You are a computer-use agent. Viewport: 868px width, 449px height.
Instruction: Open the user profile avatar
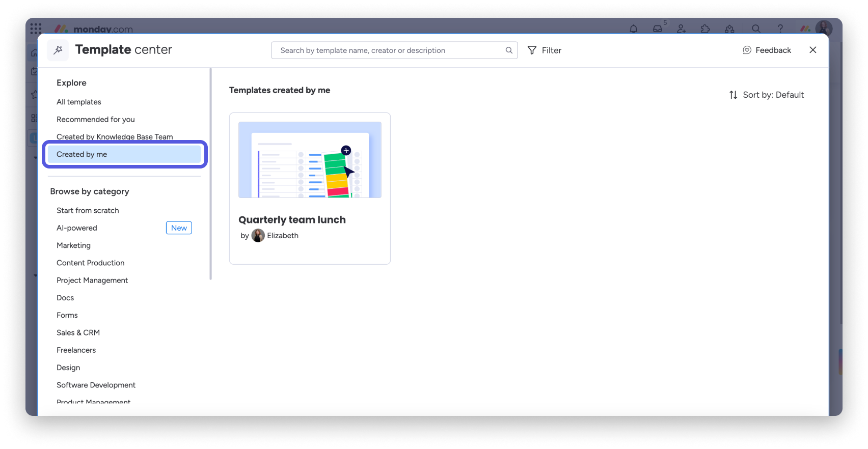[x=823, y=28]
